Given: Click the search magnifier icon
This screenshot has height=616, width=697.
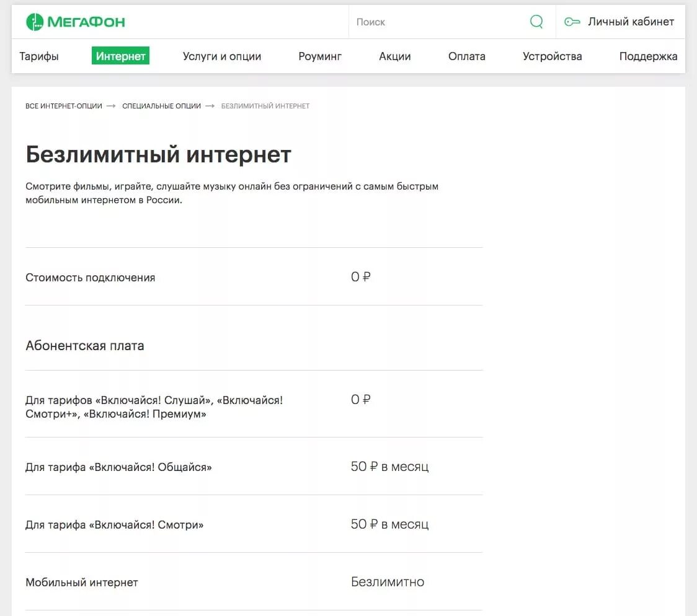Looking at the screenshot, I should click(536, 21).
